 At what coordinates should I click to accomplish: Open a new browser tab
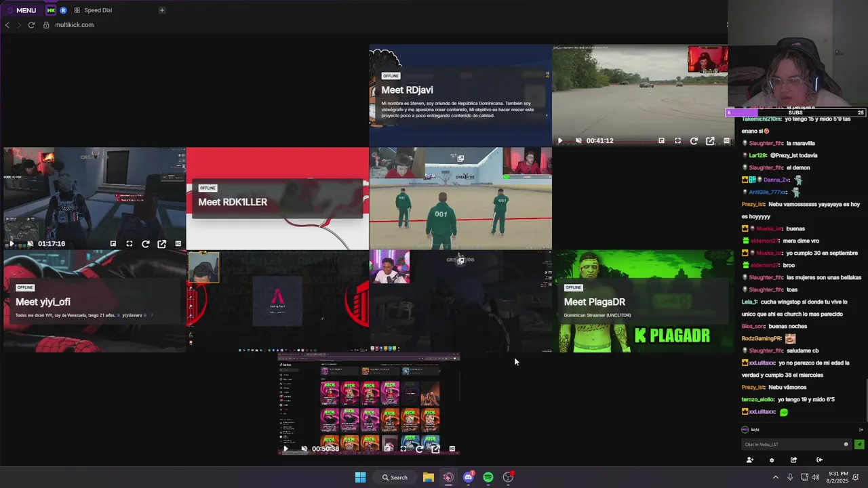pyautogui.click(x=161, y=10)
